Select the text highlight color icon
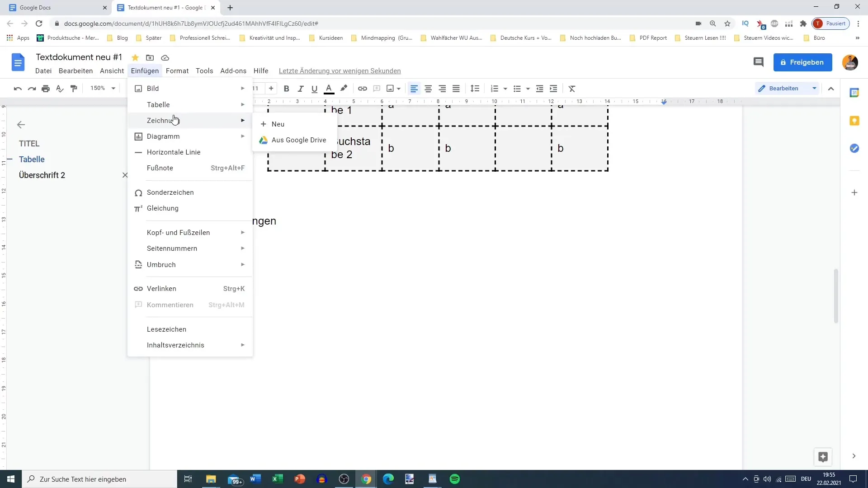Image resolution: width=868 pixels, height=488 pixels. [344, 88]
